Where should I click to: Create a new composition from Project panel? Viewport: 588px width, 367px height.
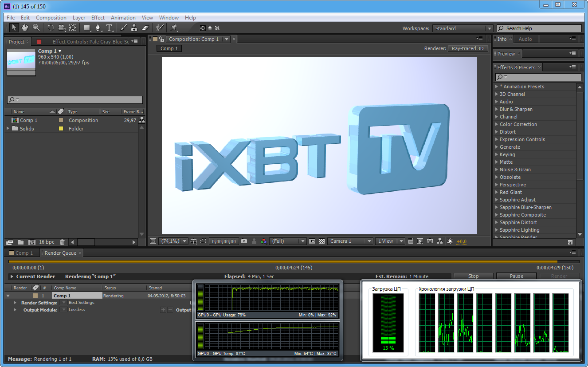pyautogui.click(x=31, y=242)
